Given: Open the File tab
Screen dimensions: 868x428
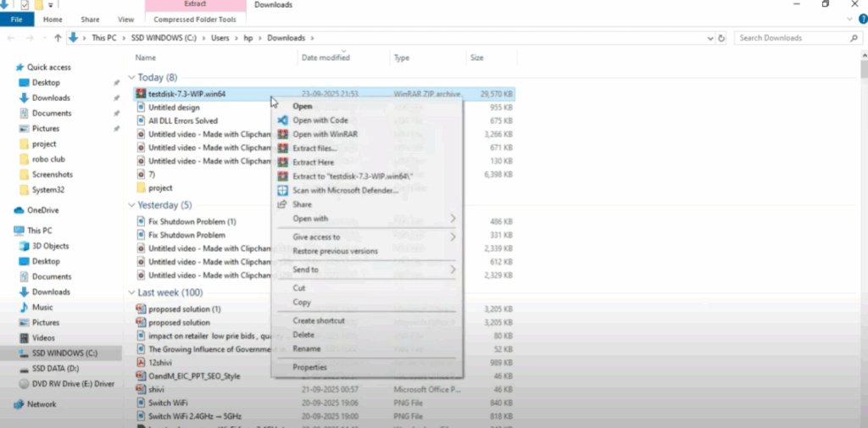Looking at the screenshot, I should (x=17, y=19).
